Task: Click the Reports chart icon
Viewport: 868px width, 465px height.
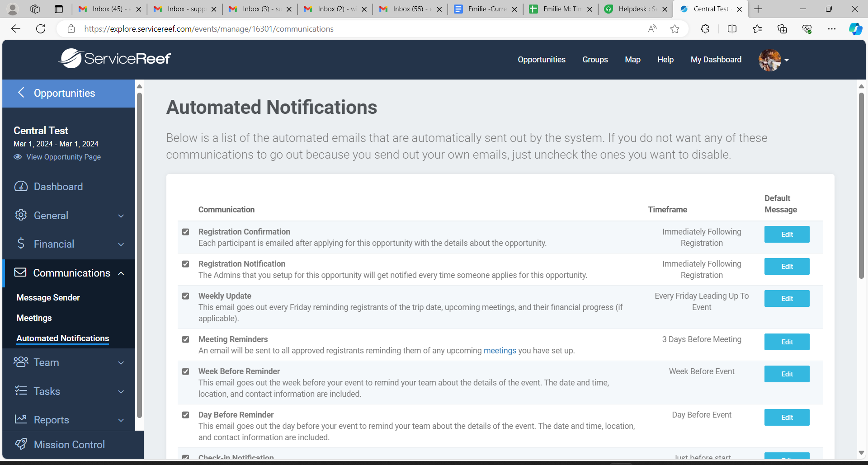Action: pyautogui.click(x=21, y=419)
